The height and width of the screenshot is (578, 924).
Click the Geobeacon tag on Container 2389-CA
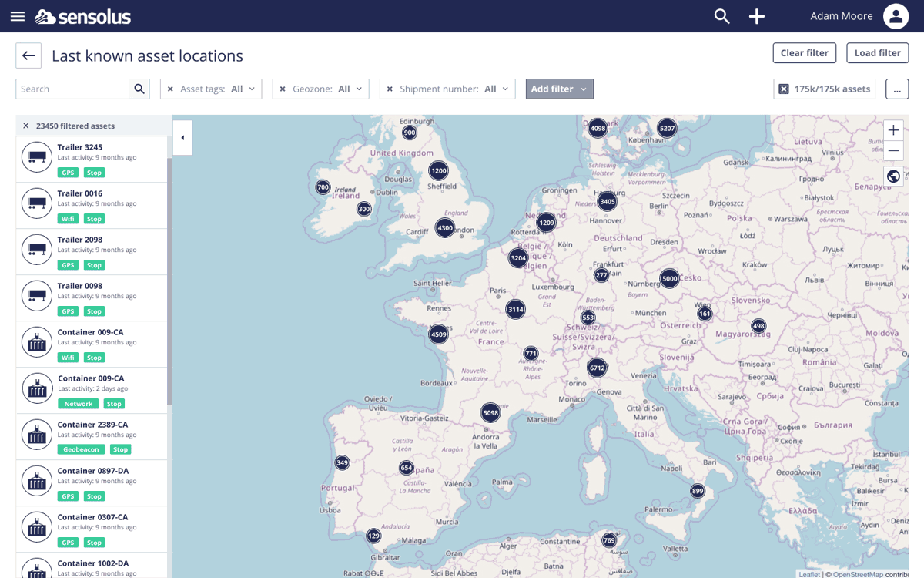coord(81,449)
